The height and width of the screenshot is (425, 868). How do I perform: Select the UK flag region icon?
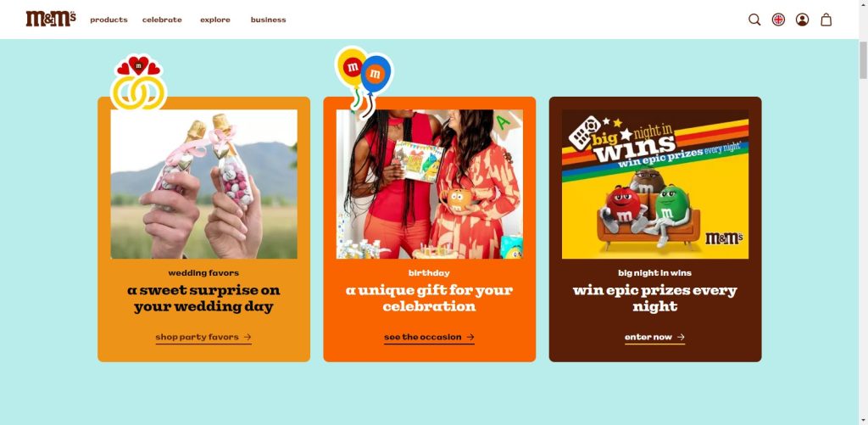coord(778,20)
